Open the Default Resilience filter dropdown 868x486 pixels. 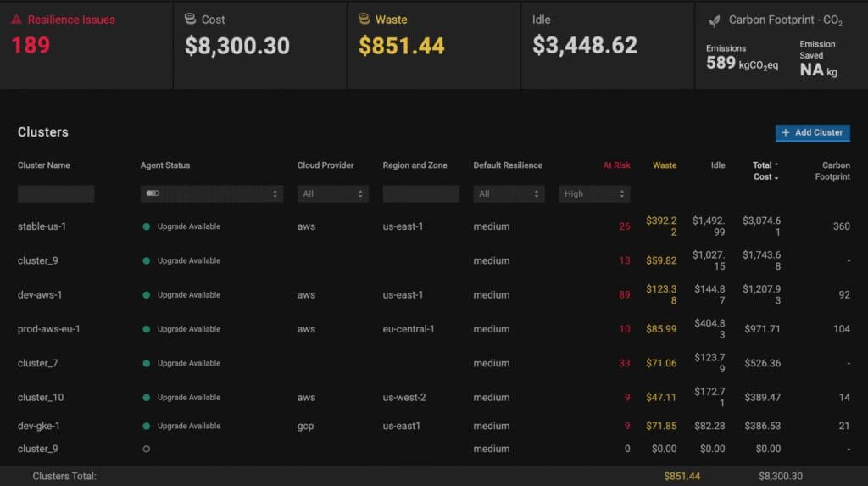click(509, 193)
